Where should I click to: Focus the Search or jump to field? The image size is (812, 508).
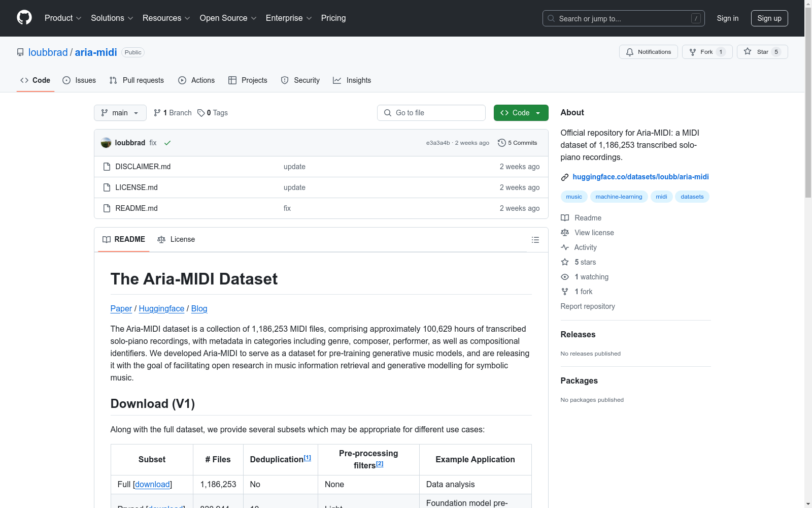[x=624, y=18]
